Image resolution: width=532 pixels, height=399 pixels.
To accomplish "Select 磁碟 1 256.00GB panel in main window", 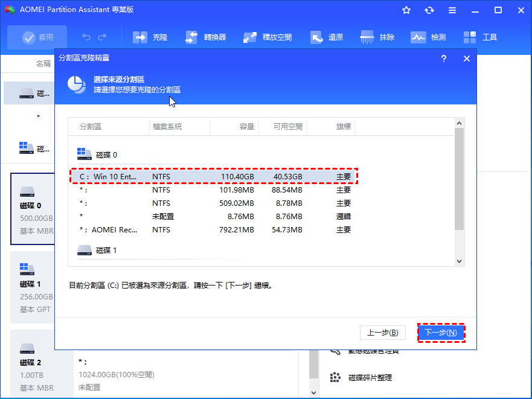I will (x=33, y=287).
